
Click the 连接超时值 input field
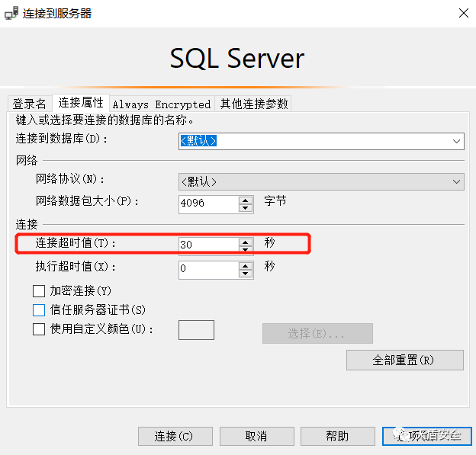[207, 245]
